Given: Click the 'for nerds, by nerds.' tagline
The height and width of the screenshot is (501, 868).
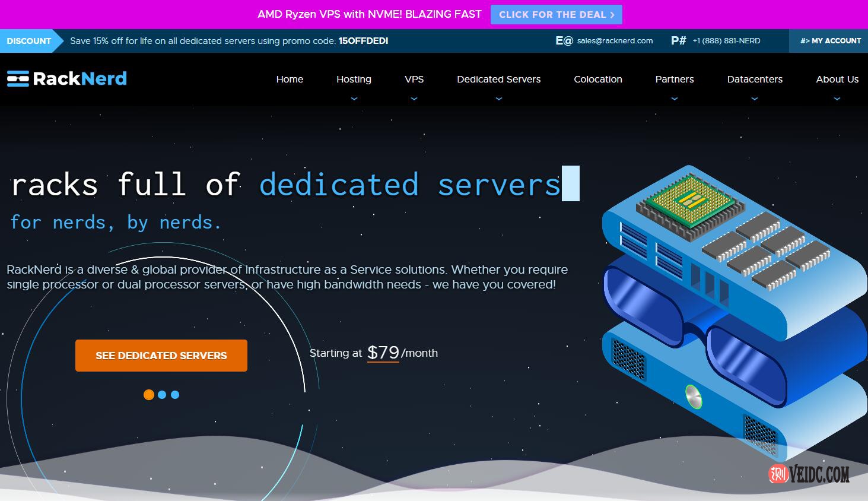Looking at the screenshot, I should (x=116, y=222).
